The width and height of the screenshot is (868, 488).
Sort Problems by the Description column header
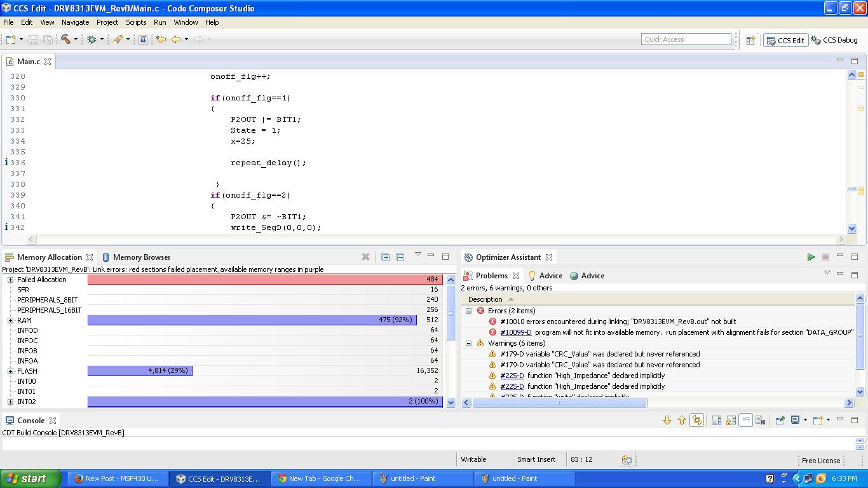click(x=659, y=299)
